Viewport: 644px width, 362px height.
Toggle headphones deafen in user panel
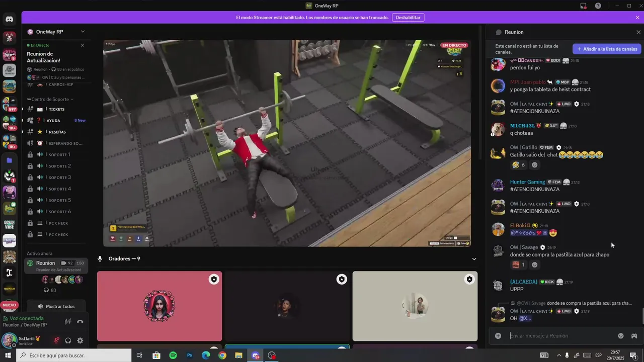68,340
